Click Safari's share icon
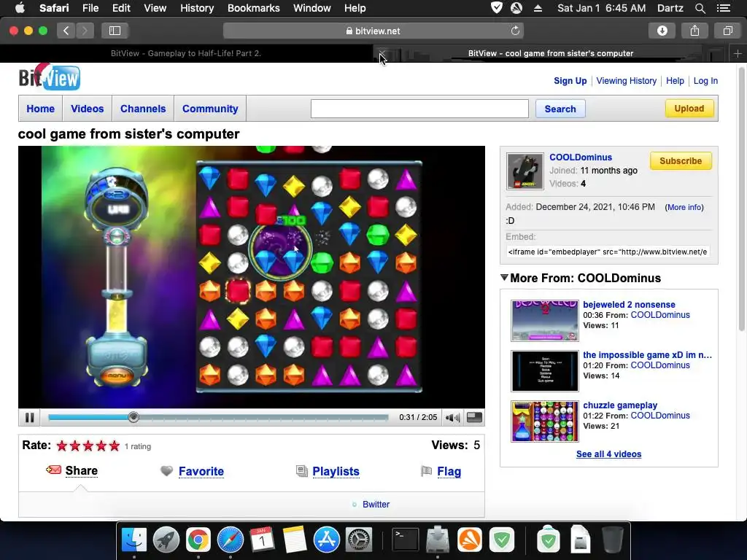The image size is (747, 560). 694,31
